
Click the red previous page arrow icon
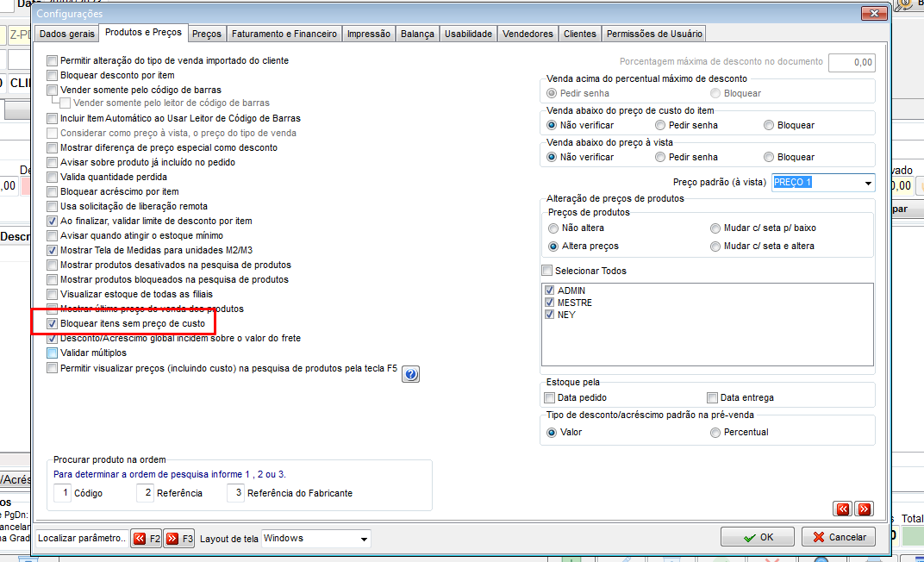coord(843,509)
